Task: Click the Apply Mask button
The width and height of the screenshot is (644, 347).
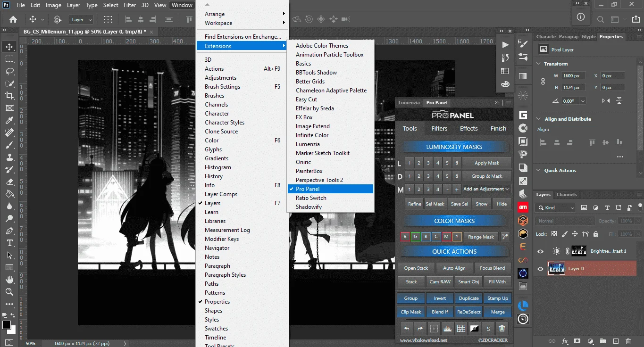Action: point(487,163)
